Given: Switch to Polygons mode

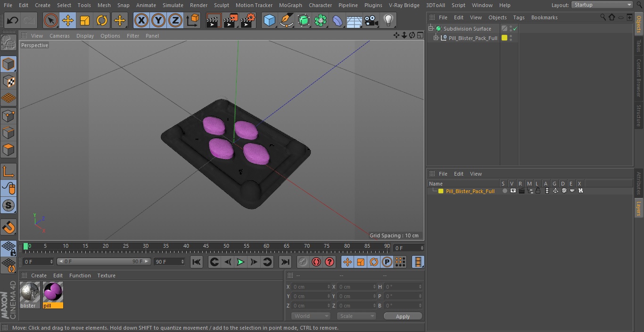Looking at the screenshot, I should click(8, 150).
